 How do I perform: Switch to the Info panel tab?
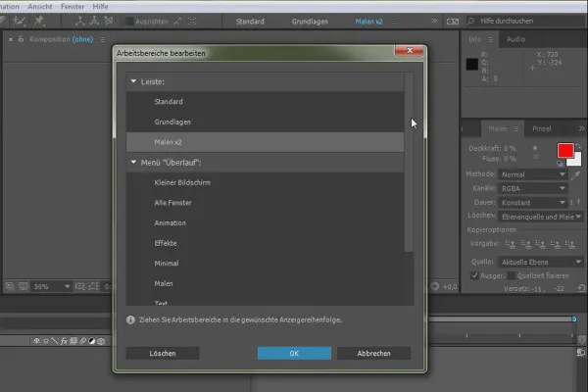(x=474, y=39)
